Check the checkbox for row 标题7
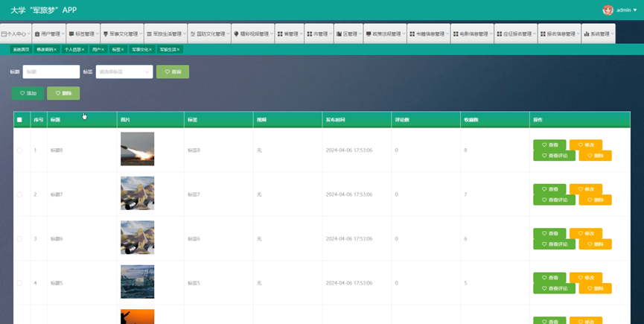This screenshot has width=644, height=324. pos(19,194)
